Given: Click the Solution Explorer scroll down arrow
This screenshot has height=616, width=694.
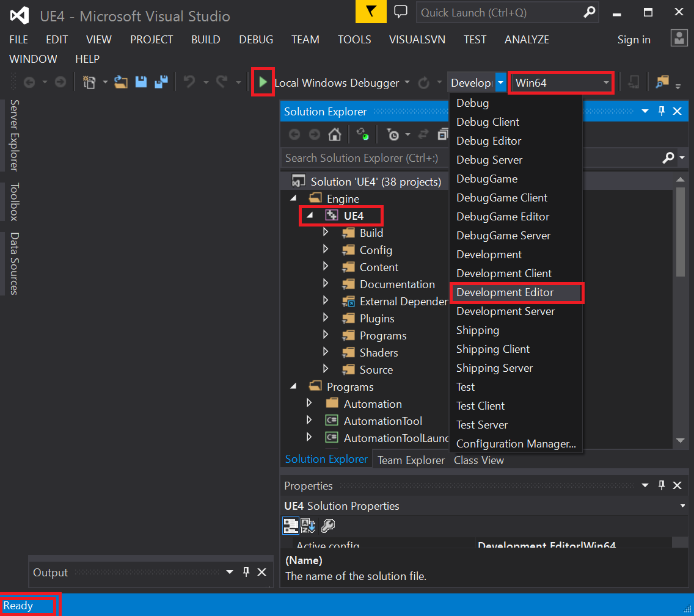Looking at the screenshot, I should point(681,440).
